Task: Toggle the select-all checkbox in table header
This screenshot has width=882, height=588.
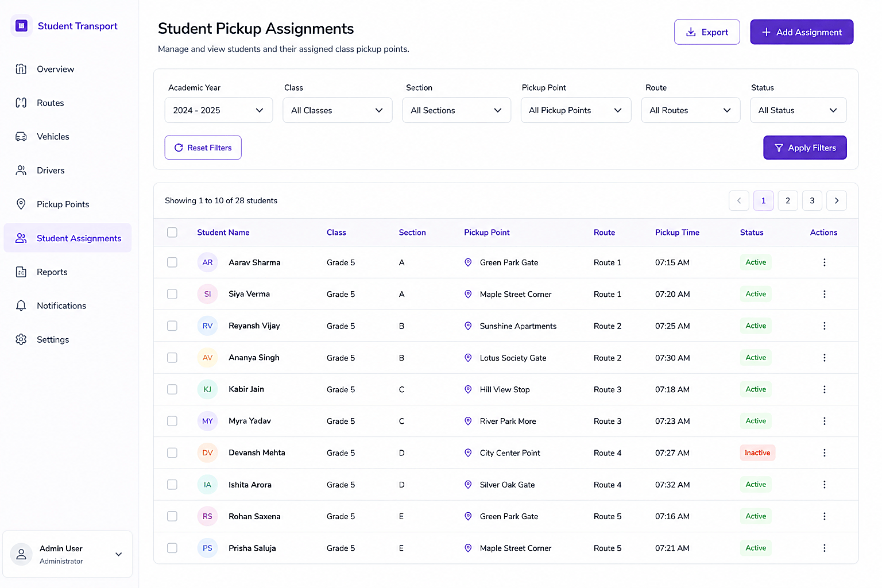Action: tap(172, 233)
